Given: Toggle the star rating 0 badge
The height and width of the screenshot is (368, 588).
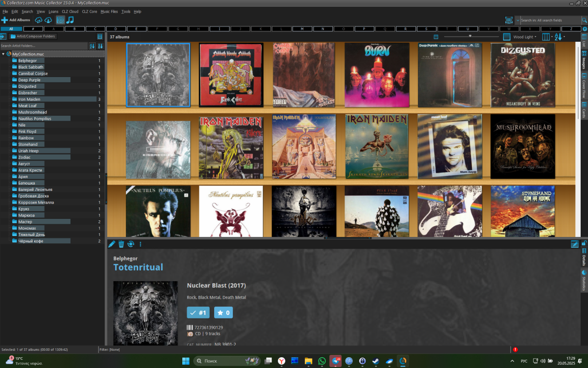Looking at the screenshot, I should click(223, 312).
